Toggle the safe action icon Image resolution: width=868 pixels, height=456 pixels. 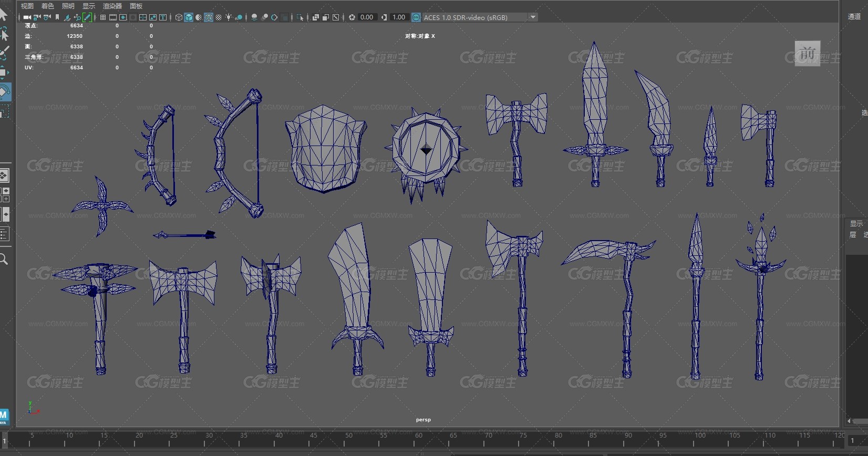tap(153, 17)
